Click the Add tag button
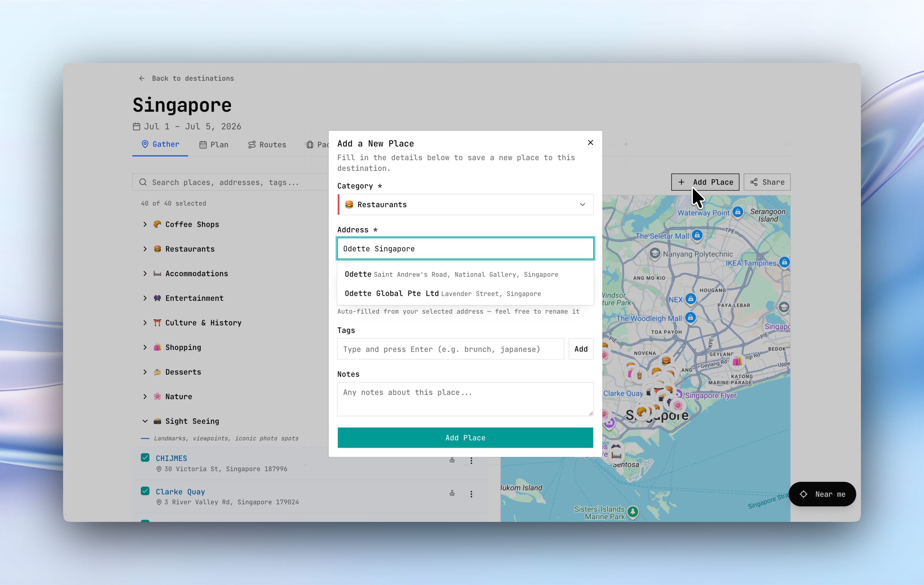The width and height of the screenshot is (924, 585). 581,349
